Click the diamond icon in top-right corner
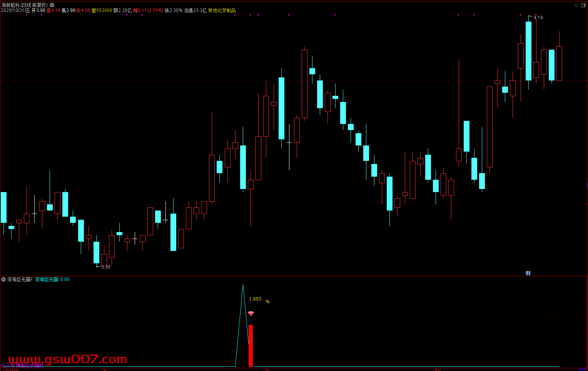 coord(576,5)
